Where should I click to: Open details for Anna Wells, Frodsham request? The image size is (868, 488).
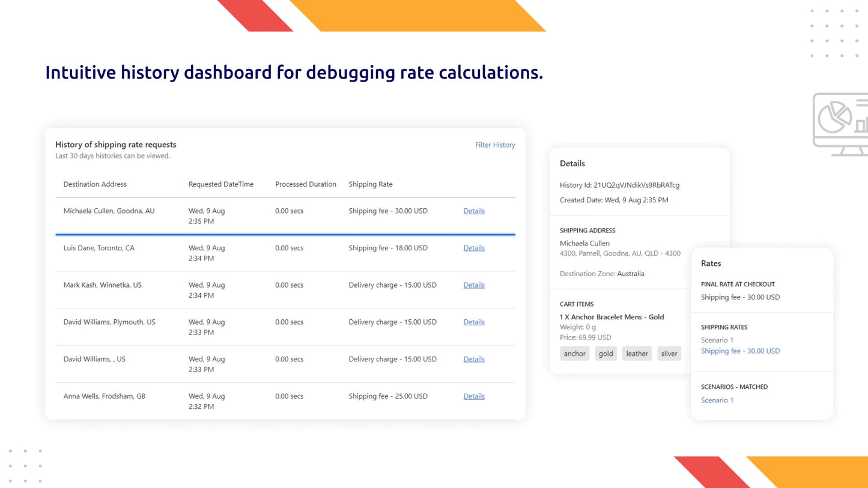coord(474,396)
